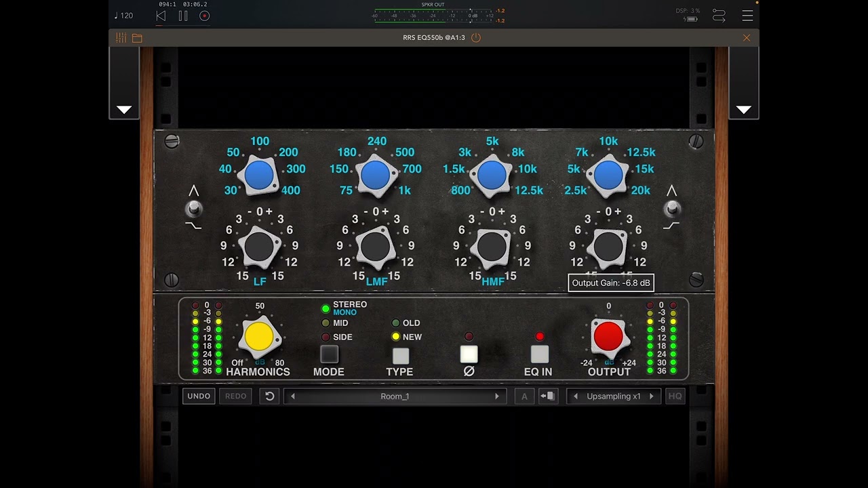This screenshot has height=488, width=868.
Task: Open the hamburger menu at top right
Action: (747, 16)
